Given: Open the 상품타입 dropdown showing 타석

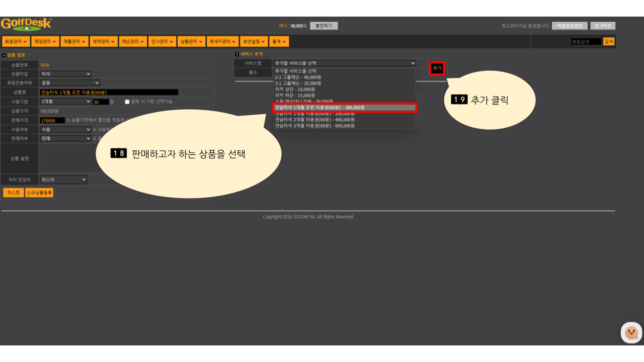Looking at the screenshot, I should 65,74.
